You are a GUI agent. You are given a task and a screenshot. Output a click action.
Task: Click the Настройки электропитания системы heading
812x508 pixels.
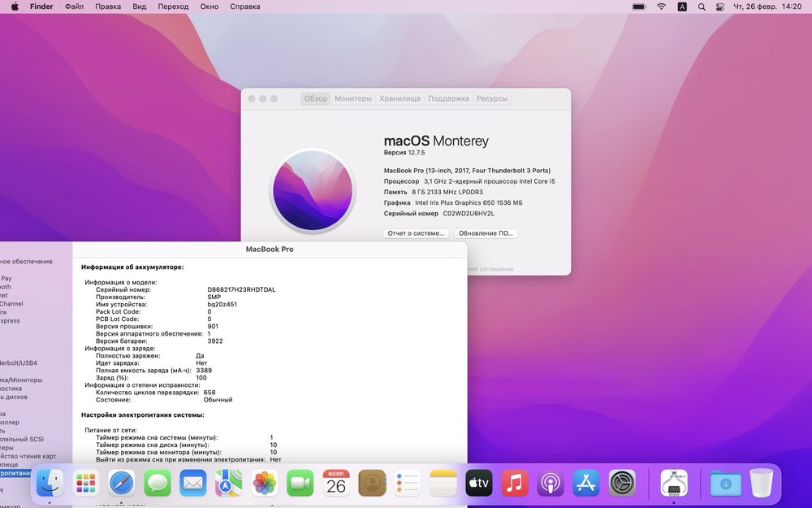point(142,415)
